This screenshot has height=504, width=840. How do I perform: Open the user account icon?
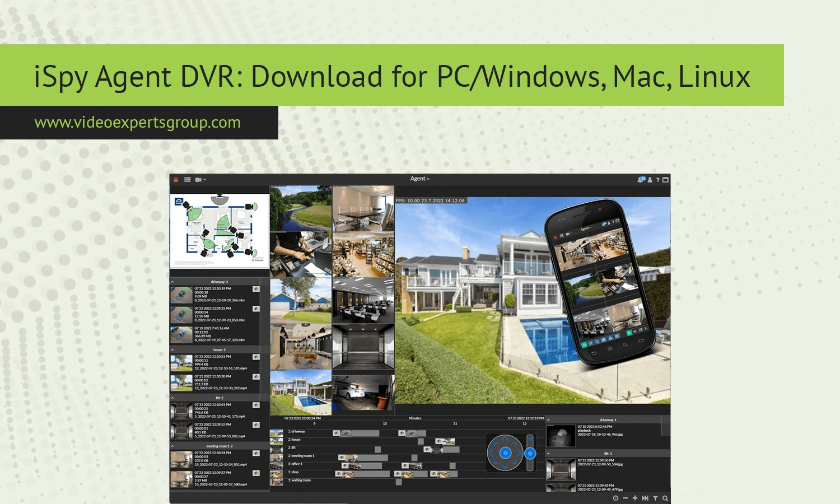(x=650, y=180)
